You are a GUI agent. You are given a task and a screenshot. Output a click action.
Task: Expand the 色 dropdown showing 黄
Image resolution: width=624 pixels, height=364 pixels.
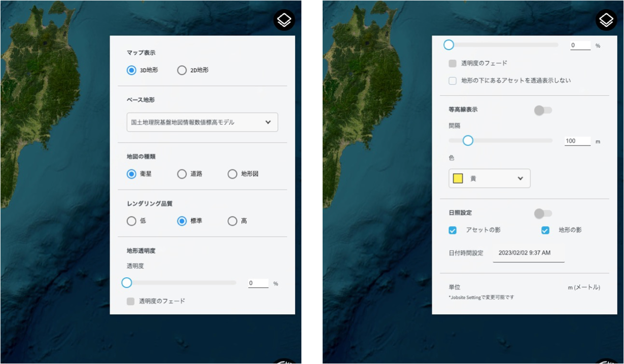click(489, 178)
